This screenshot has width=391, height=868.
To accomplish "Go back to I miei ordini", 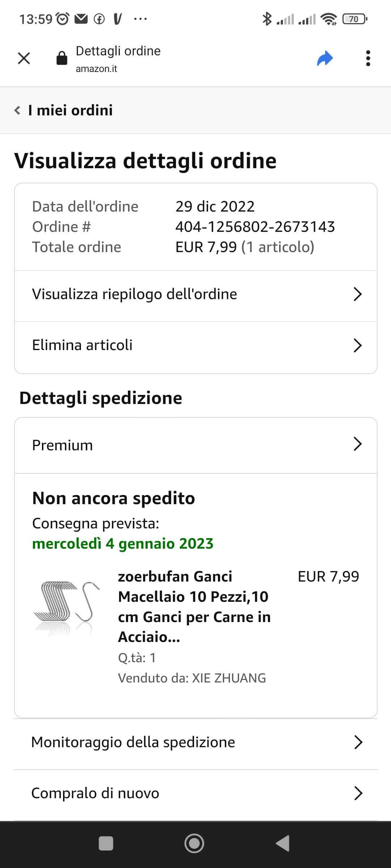I will pyautogui.click(x=64, y=110).
